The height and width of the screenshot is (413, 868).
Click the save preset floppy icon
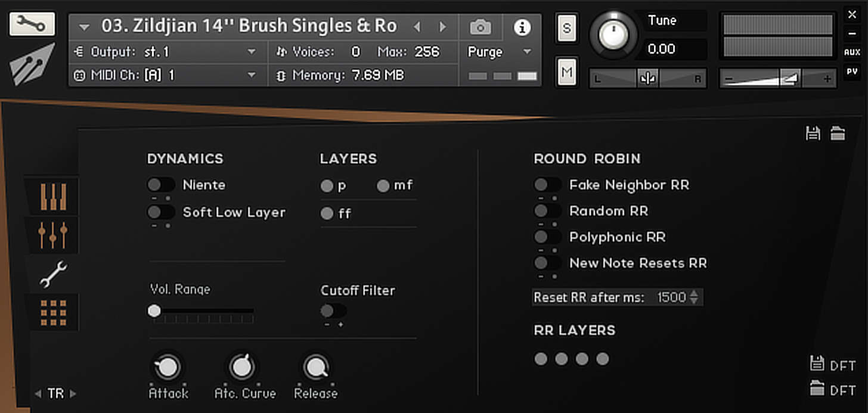(813, 133)
